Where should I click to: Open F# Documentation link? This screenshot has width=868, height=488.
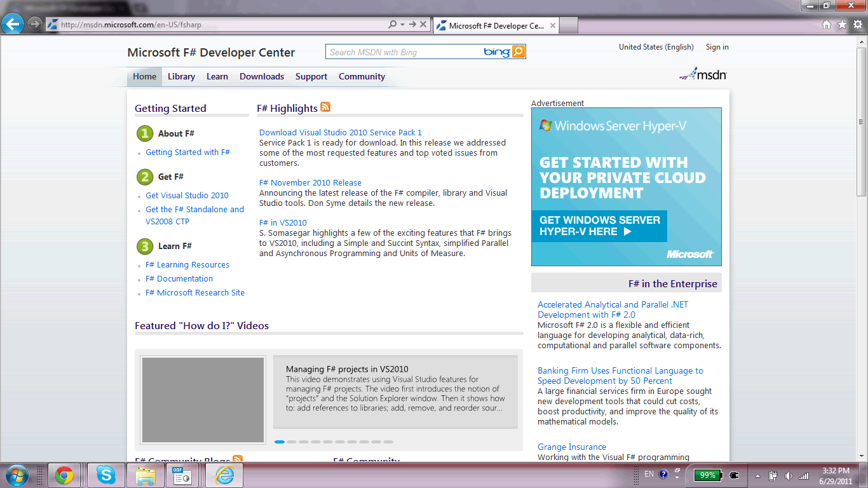pos(179,279)
